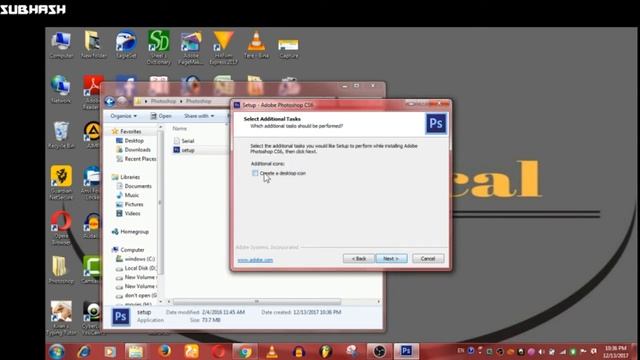
Task: Open the Windows Start menu
Action: pyautogui.click(x=56, y=351)
